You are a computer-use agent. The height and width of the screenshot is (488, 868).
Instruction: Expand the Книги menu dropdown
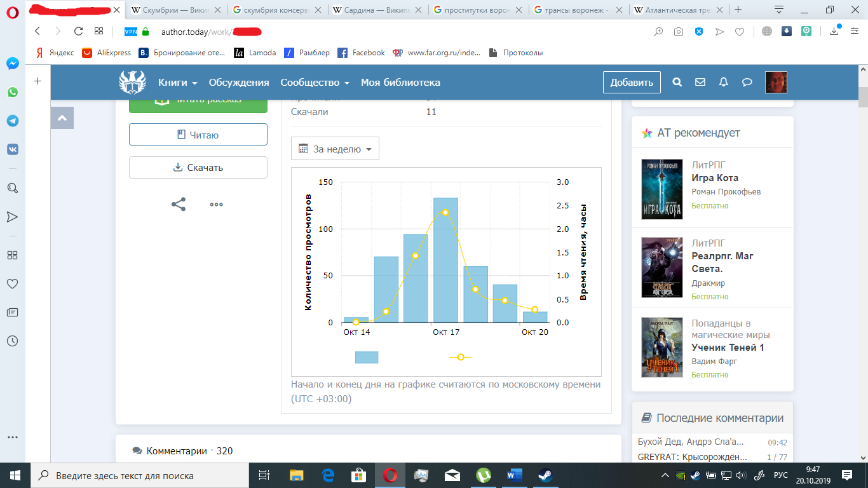177,83
